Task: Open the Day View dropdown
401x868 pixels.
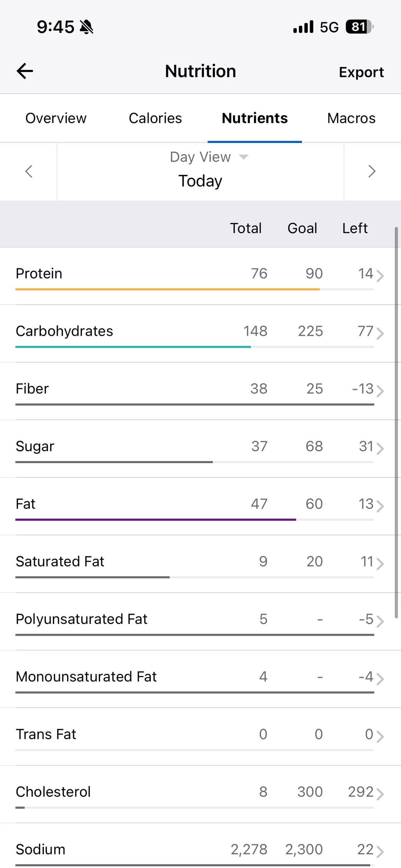Action: tap(209, 157)
